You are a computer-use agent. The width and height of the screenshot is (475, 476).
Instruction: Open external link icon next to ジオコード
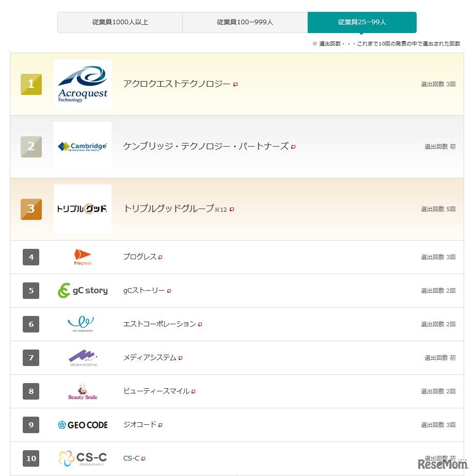point(161,425)
